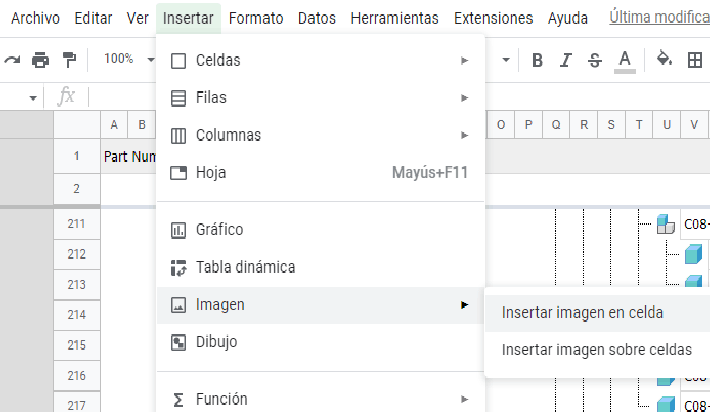Choose Insertar imagen en celda
The width and height of the screenshot is (710, 412).
pos(582,312)
